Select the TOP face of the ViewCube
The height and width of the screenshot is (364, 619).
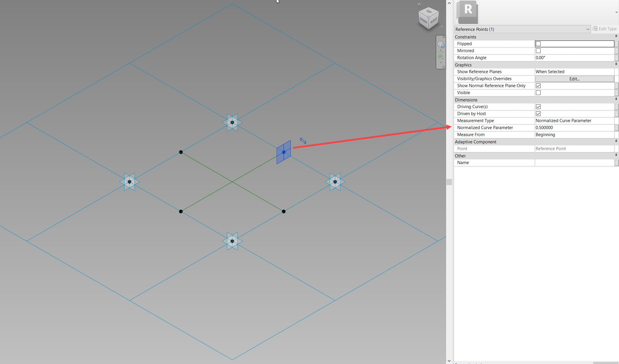click(429, 11)
